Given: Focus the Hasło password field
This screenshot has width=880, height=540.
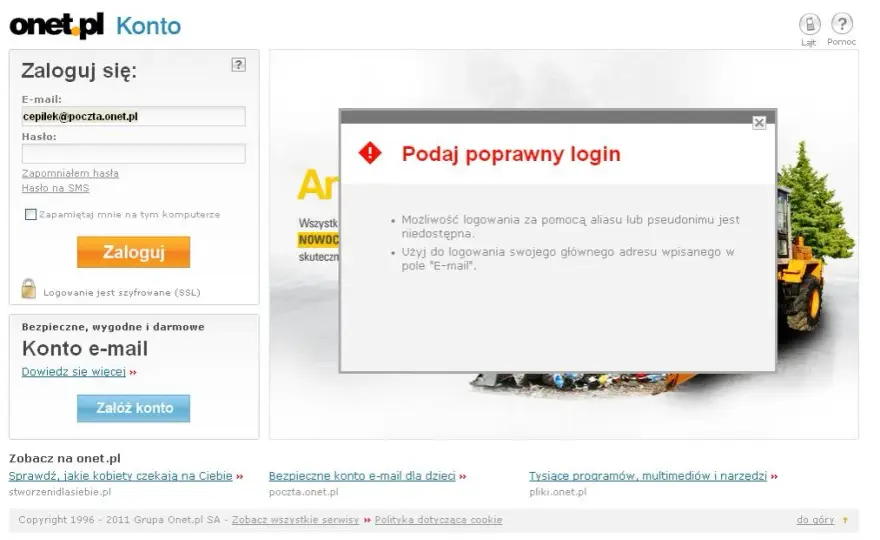Looking at the screenshot, I should (134, 154).
